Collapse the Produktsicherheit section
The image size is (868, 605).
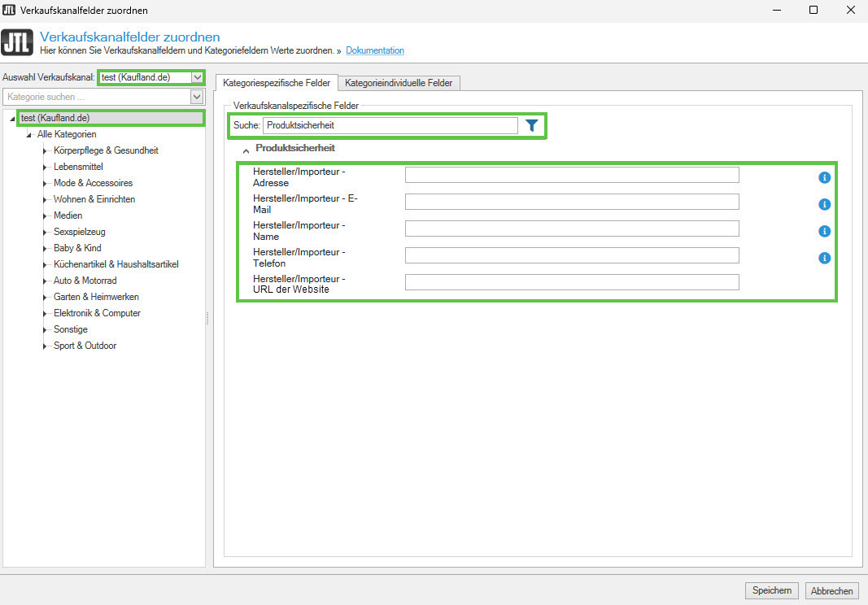(x=245, y=150)
